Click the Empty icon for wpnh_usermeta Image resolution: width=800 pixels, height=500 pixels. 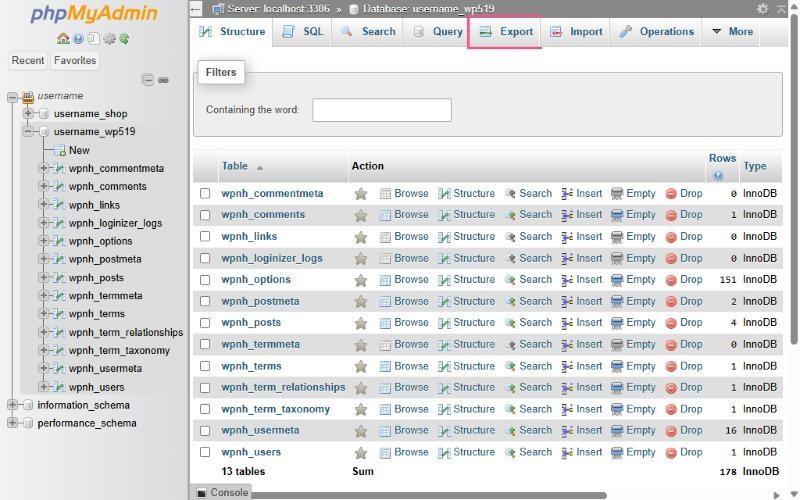pos(617,431)
